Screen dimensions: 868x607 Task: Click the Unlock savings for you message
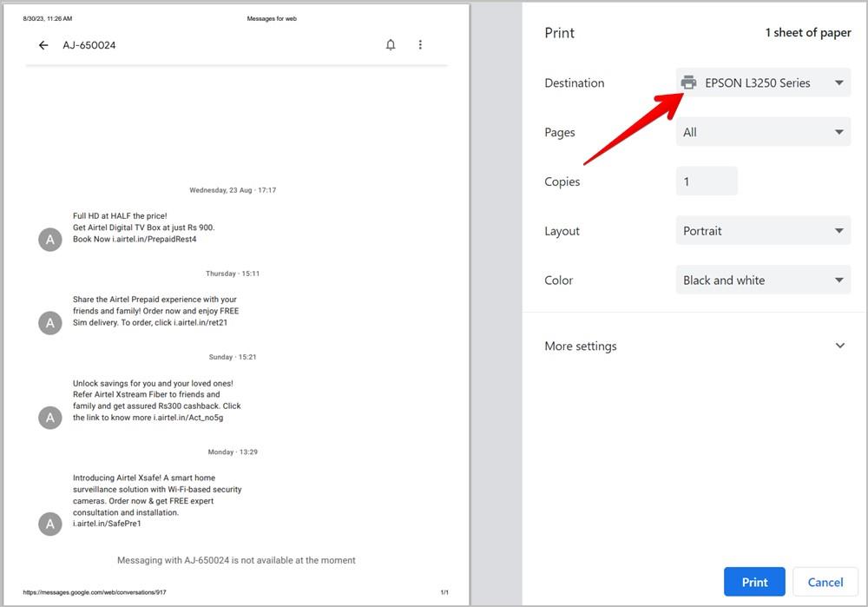tap(156, 400)
